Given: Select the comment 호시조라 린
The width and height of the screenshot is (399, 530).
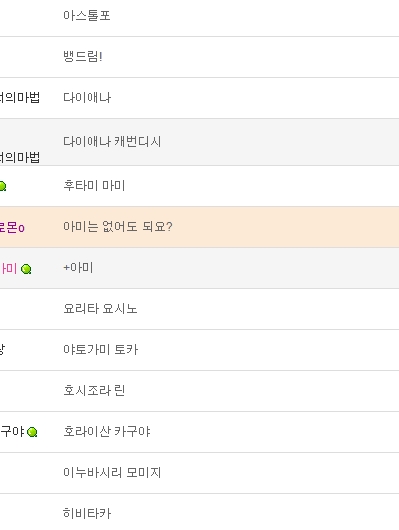Looking at the screenshot, I should [x=94, y=390].
